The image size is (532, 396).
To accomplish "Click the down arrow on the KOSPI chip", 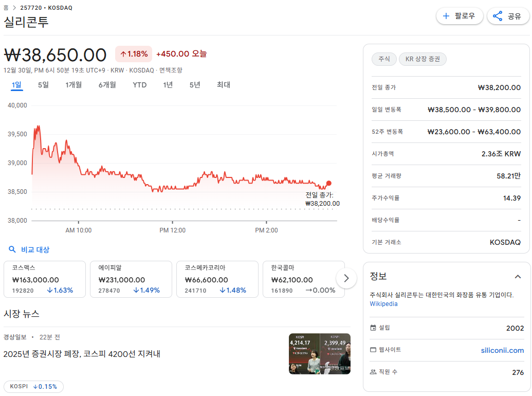I will [35, 387].
